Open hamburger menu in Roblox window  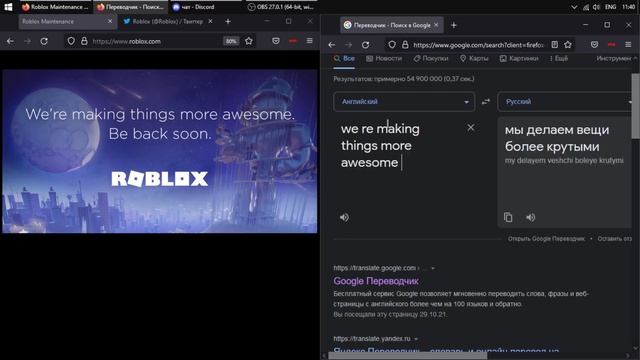click(309, 41)
